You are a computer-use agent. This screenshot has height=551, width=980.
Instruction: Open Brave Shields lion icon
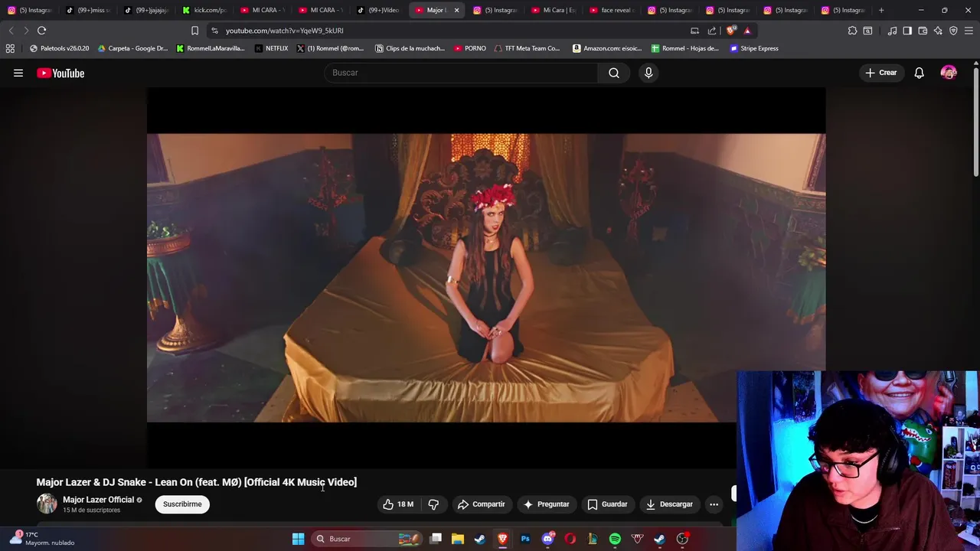[x=731, y=31]
